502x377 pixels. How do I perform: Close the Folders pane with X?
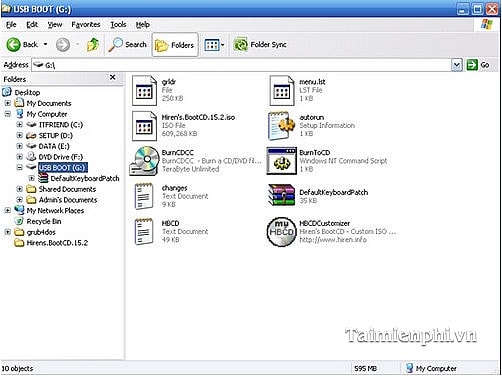point(113,77)
